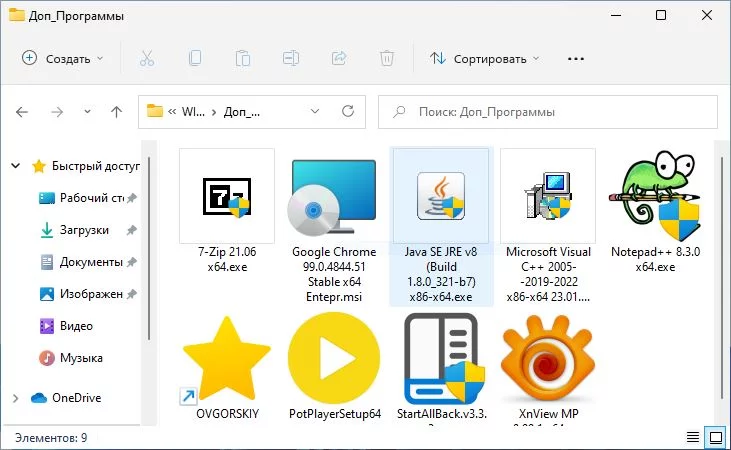Click the Поиск: Доп_Программы search field
The height and width of the screenshot is (450, 731).
click(548, 112)
